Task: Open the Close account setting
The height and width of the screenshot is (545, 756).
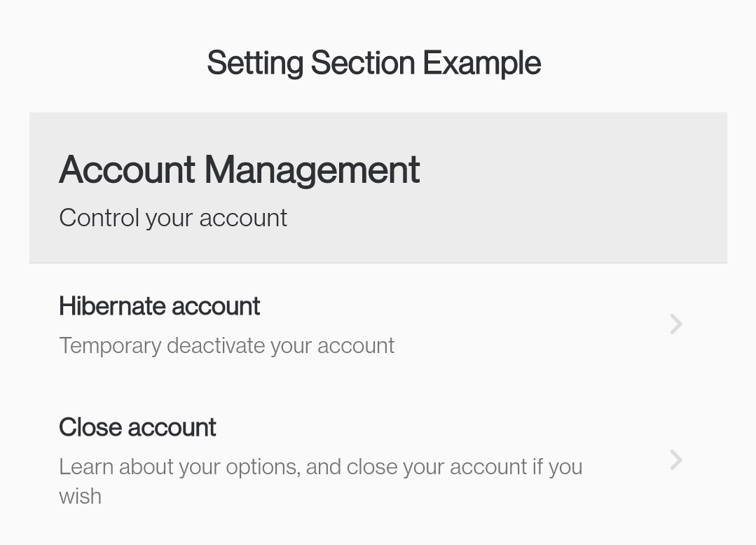Action: tap(137, 427)
